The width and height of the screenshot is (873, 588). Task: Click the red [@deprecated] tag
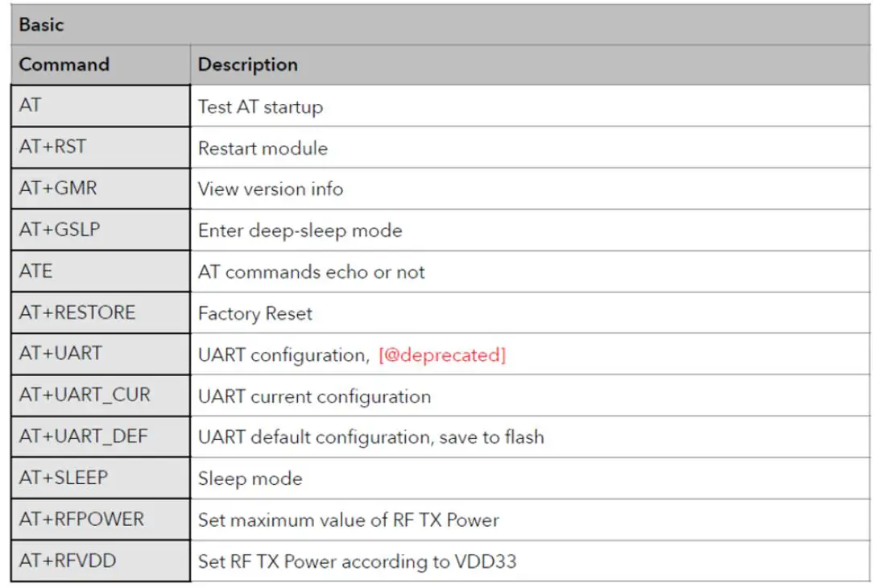click(x=442, y=355)
